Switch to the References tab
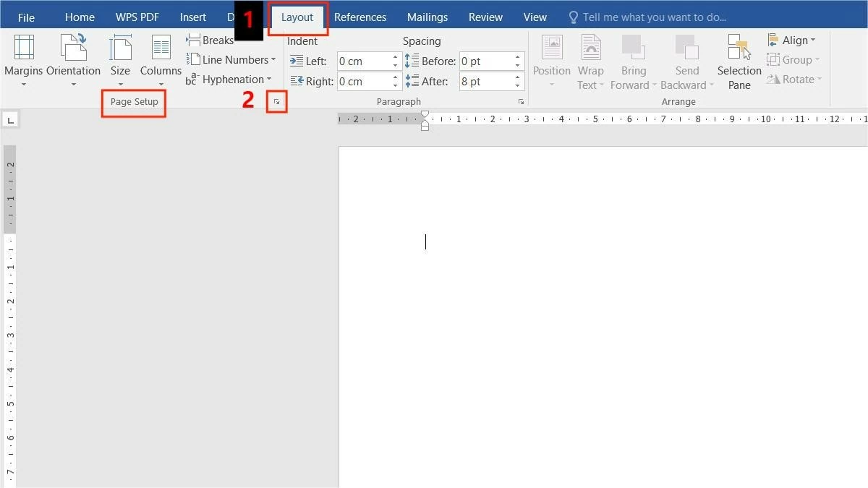Image resolution: width=868 pixels, height=488 pixels. [x=360, y=17]
